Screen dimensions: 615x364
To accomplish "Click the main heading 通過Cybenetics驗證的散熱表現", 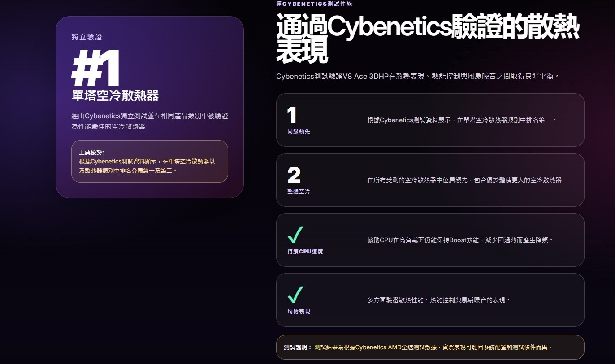I will pos(428,38).
